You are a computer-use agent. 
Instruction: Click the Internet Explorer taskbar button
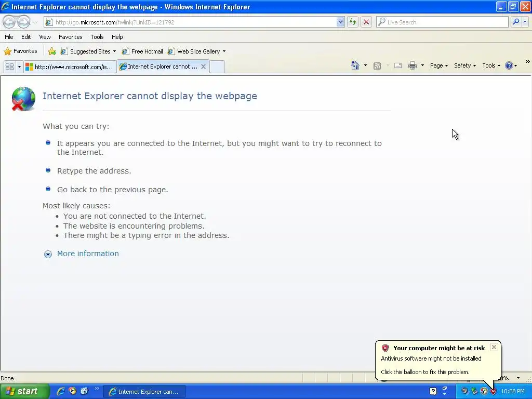point(144,392)
